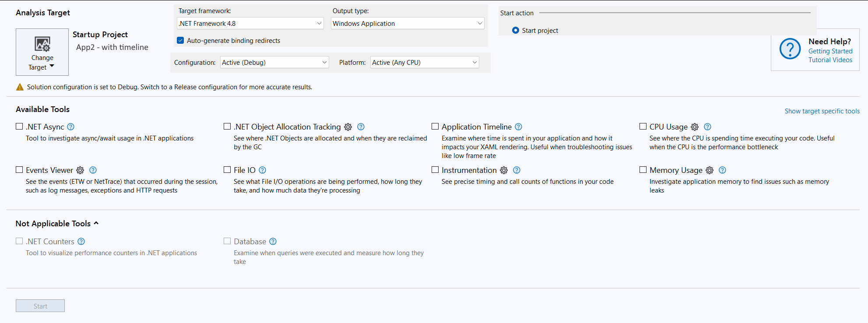The height and width of the screenshot is (323, 868).
Task: Click help icon next to File IO
Action: pyautogui.click(x=262, y=170)
